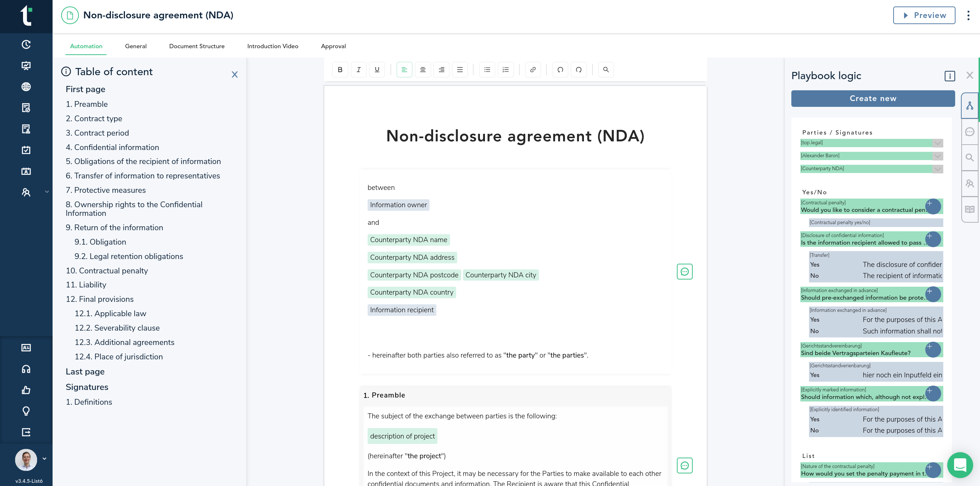The height and width of the screenshot is (486, 980).
Task: Open the comment bubble beside the Preamble section
Action: tap(684, 465)
